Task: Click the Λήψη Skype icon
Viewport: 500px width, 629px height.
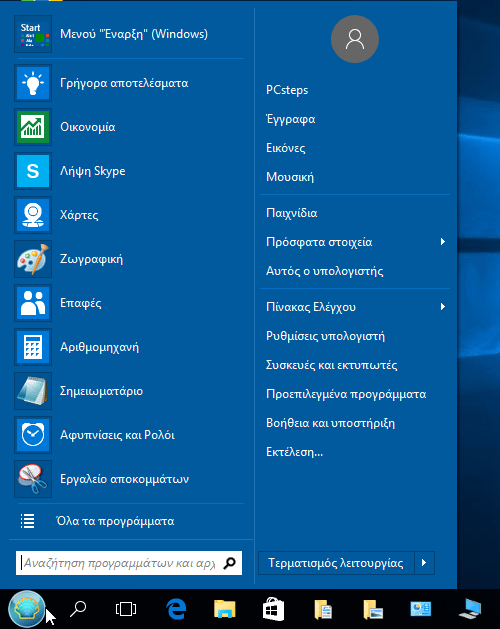Action: (x=33, y=171)
